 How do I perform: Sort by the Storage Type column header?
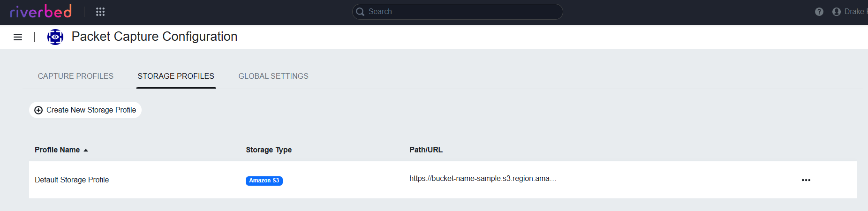[x=269, y=150]
